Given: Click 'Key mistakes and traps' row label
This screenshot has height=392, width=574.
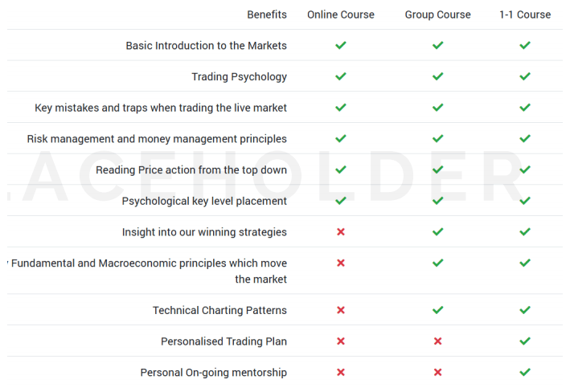Looking at the screenshot, I should coord(161,108).
